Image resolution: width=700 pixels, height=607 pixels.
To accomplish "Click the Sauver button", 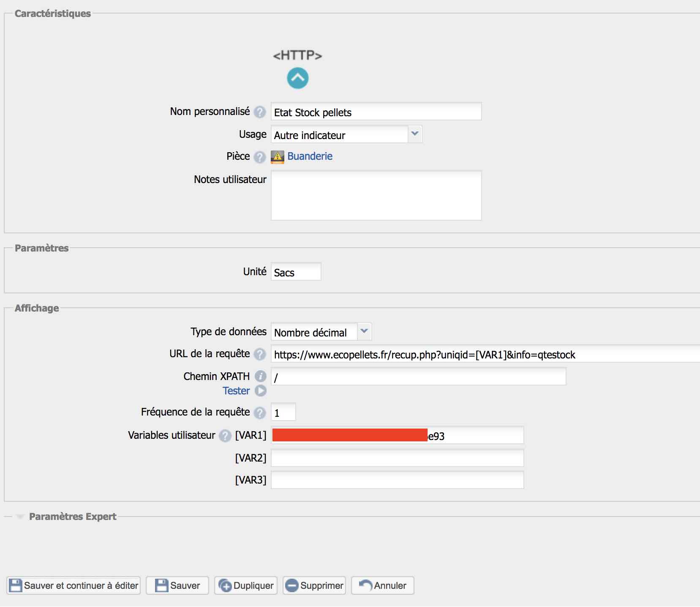I will coord(177,585).
